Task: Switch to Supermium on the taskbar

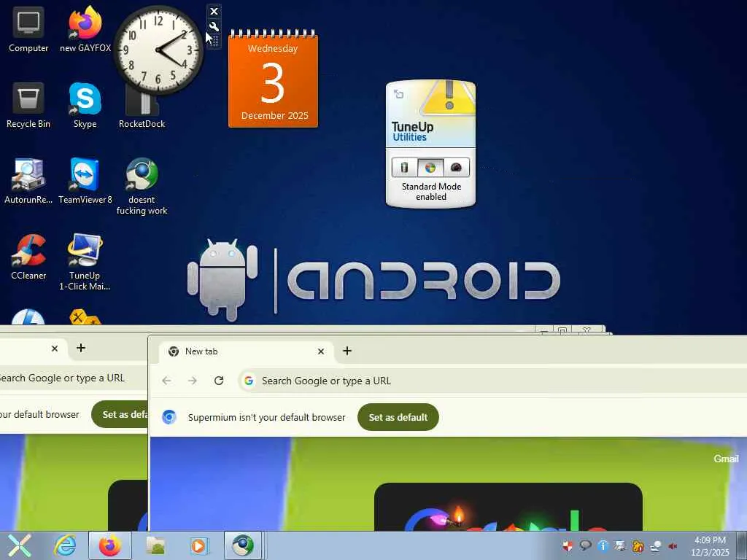Action: pyautogui.click(x=244, y=545)
